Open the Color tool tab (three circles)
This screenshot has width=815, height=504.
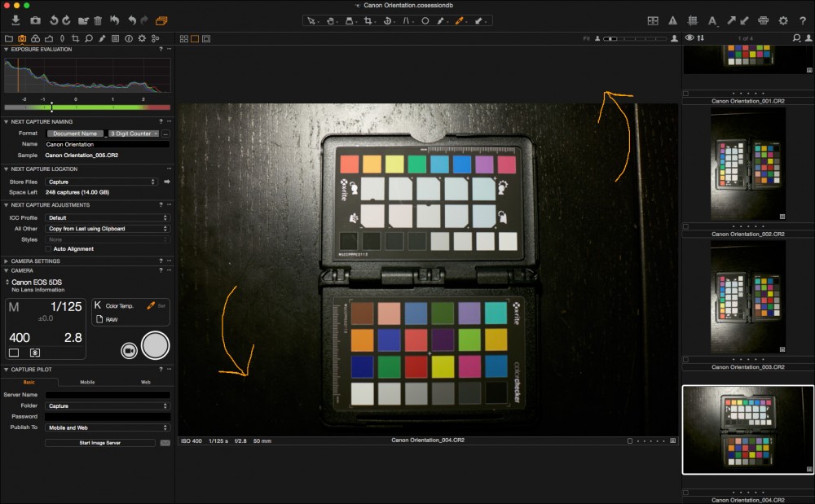pos(35,38)
